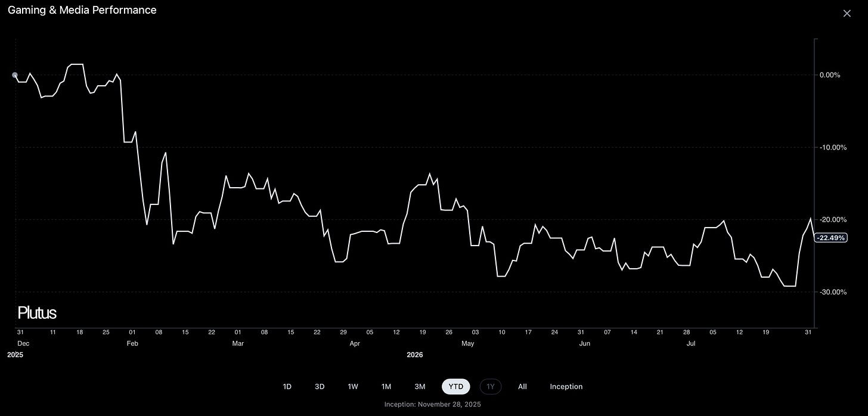Click the Gaming & Media Performance title
This screenshot has height=416, width=868.
82,10
